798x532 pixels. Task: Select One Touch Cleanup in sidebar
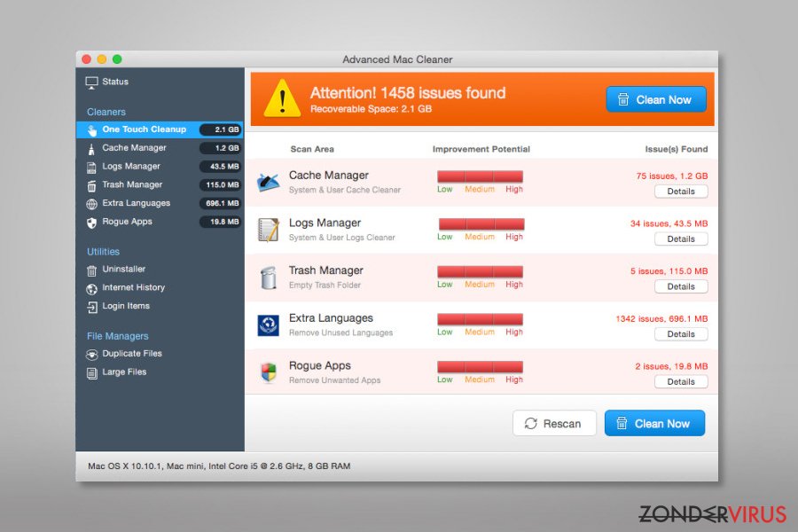coord(160,129)
